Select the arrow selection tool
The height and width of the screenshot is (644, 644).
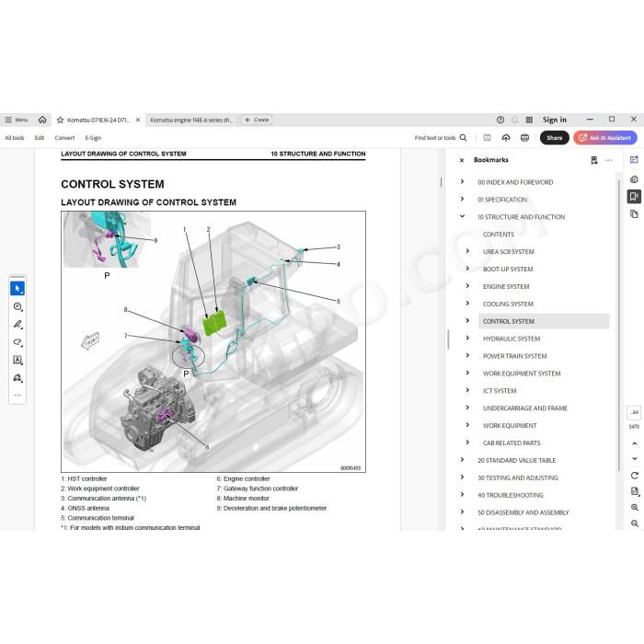(17, 289)
